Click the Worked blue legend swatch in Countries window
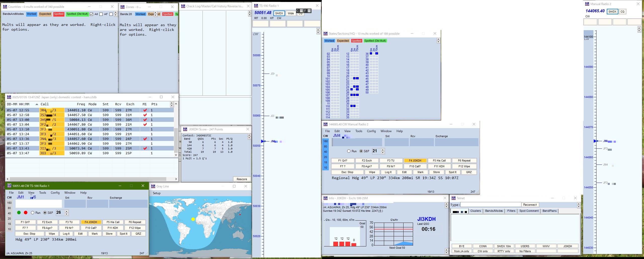644x259 pixels. click(x=31, y=14)
